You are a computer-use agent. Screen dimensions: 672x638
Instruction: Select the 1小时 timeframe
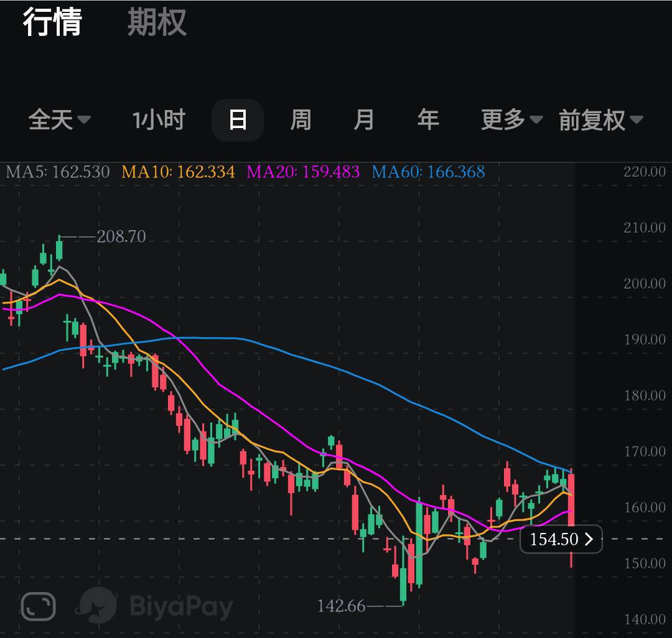[x=159, y=119]
